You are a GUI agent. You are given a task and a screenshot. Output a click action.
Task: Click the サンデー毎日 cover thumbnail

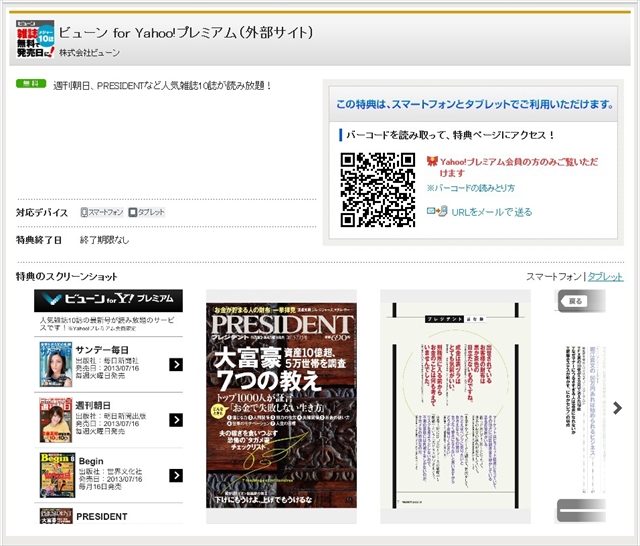point(56,364)
